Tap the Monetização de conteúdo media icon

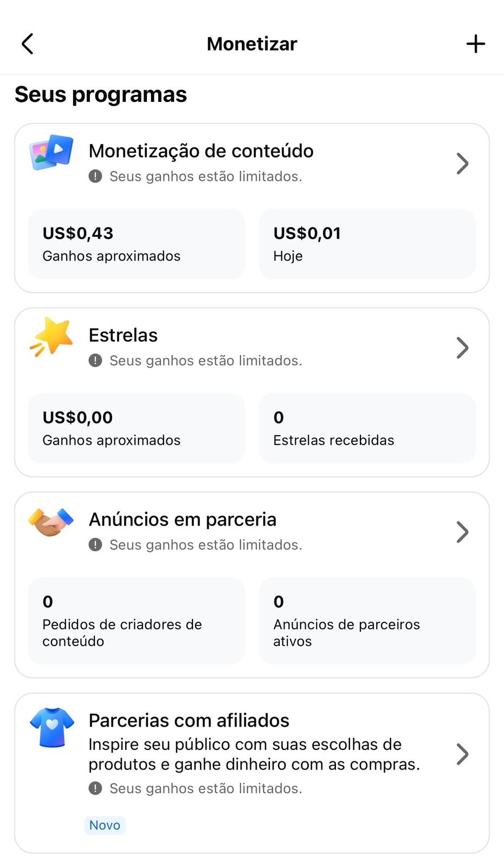click(x=51, y=152)
